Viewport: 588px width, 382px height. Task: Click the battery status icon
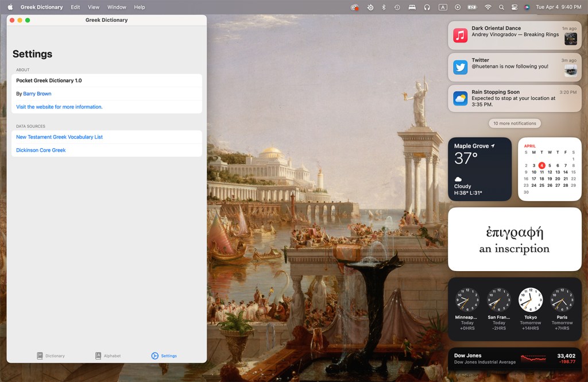click(473, 7)
